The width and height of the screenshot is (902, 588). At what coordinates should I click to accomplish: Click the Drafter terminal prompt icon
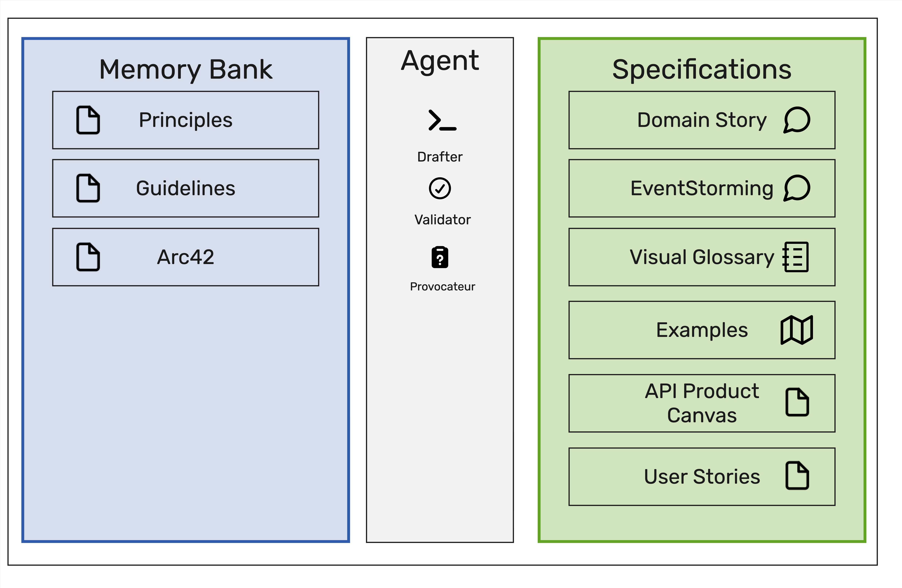[x=442, y=120]
